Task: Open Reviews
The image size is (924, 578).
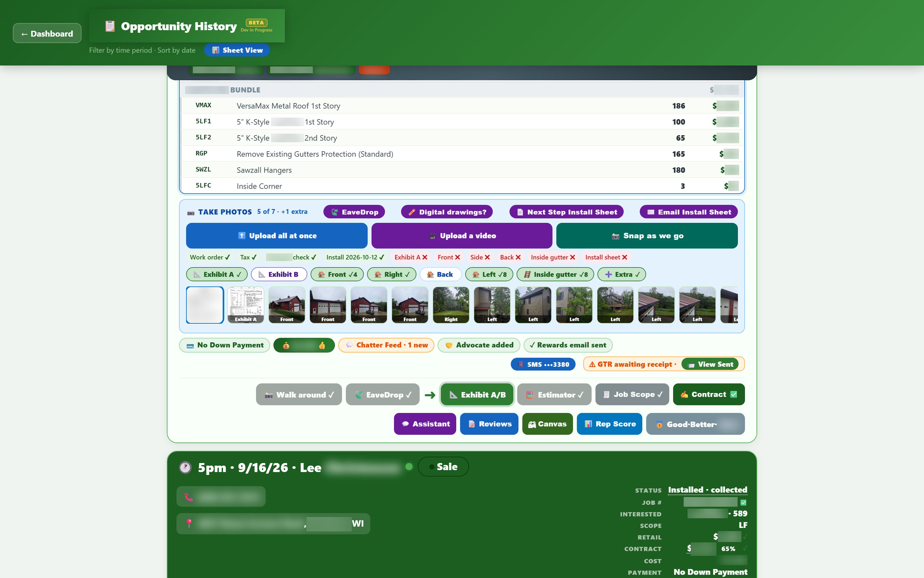Action: (x=489, y=424)
